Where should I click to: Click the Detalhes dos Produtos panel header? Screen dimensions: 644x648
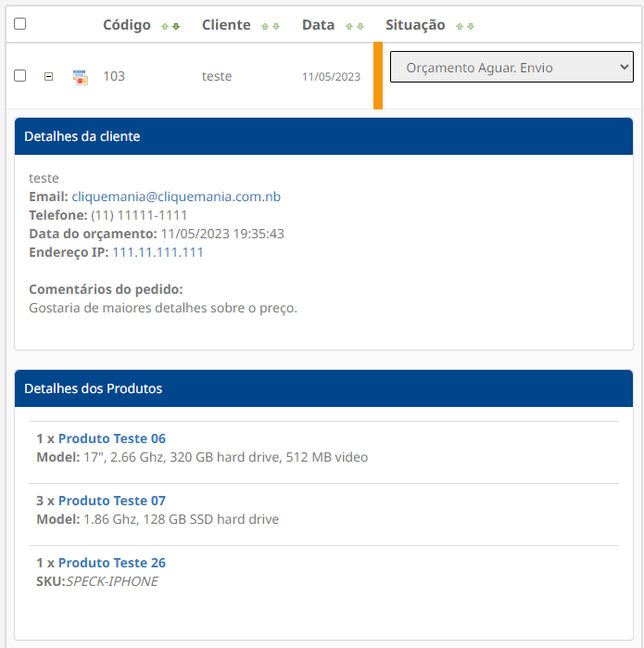point(324,388)
